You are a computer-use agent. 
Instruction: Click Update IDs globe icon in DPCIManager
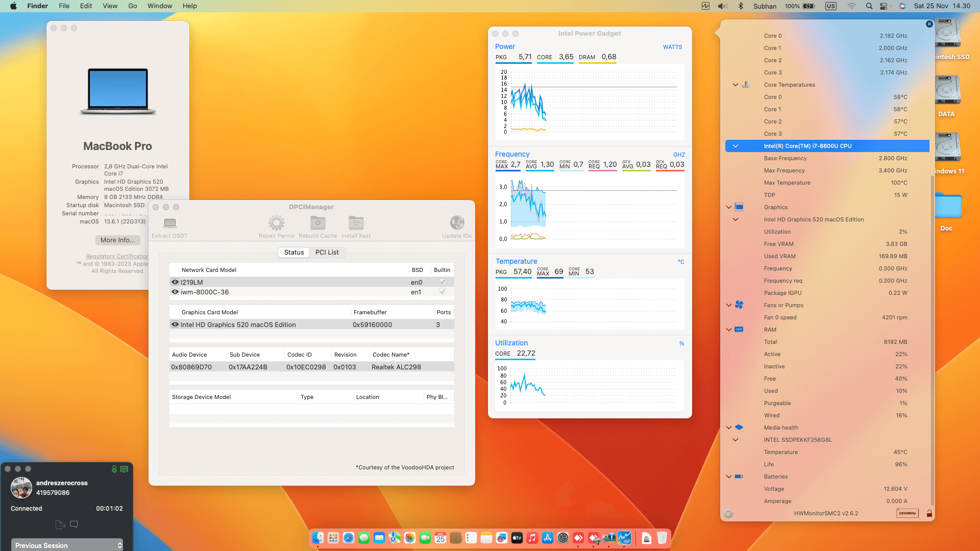(457, 223)
